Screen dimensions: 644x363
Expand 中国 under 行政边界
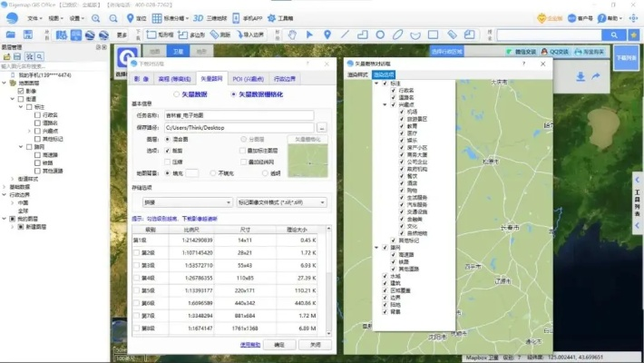click(x=13, y=202)
